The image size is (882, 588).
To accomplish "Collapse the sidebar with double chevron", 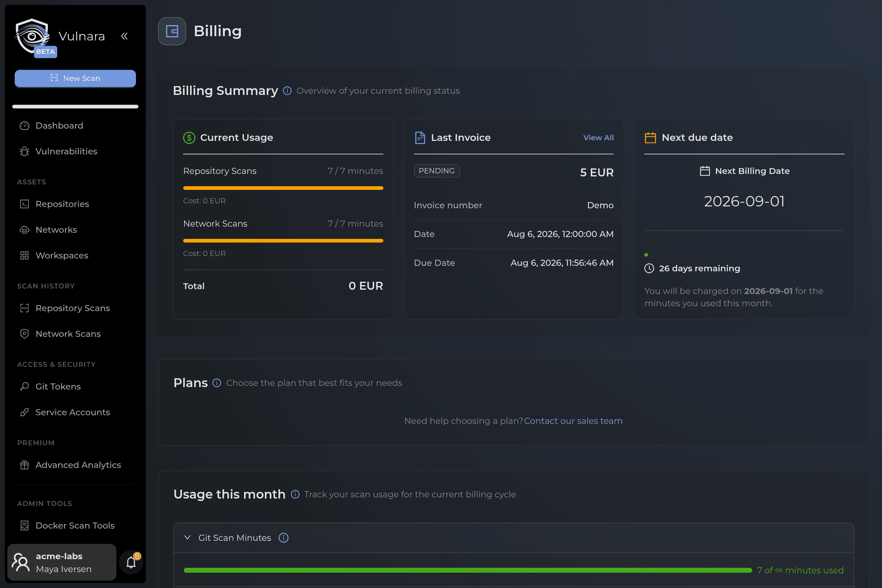I will tap(125, 36).
